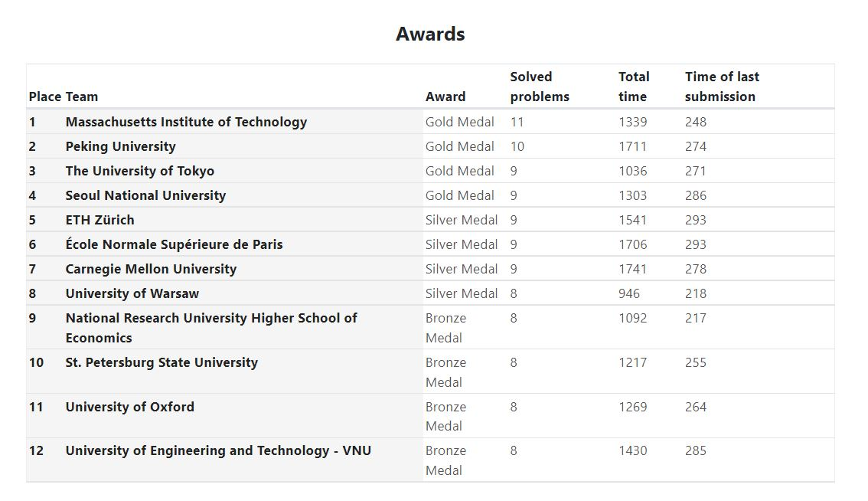Image resolution: width=868 pixels, height=501 pixels.
Task: Open Carnegie Mellon University entry
Action: coord(151,269)
